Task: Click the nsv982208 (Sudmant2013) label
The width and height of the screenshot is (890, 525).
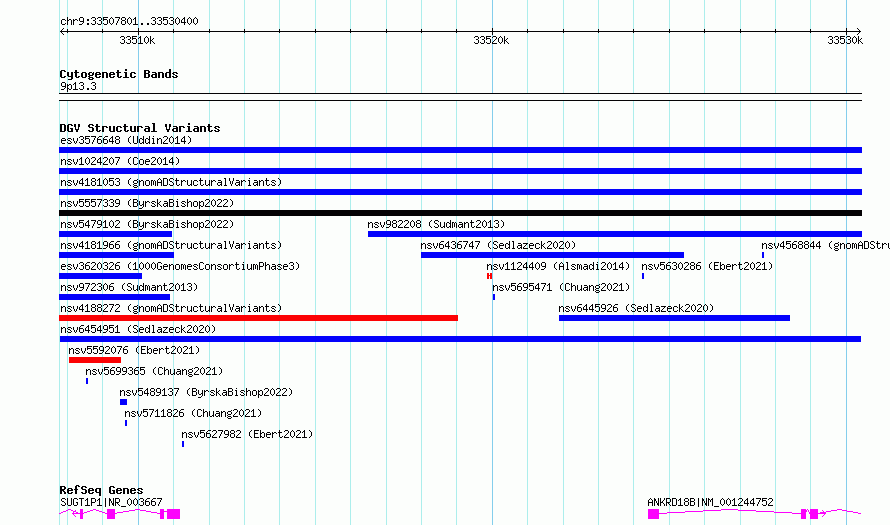Action: tap(436, 224)
